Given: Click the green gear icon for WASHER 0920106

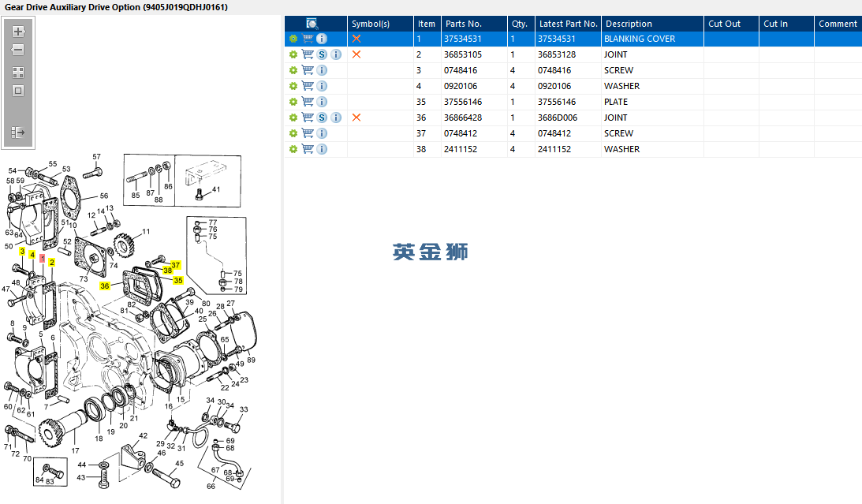Looking at the screenshot, I should click(293, 86).
